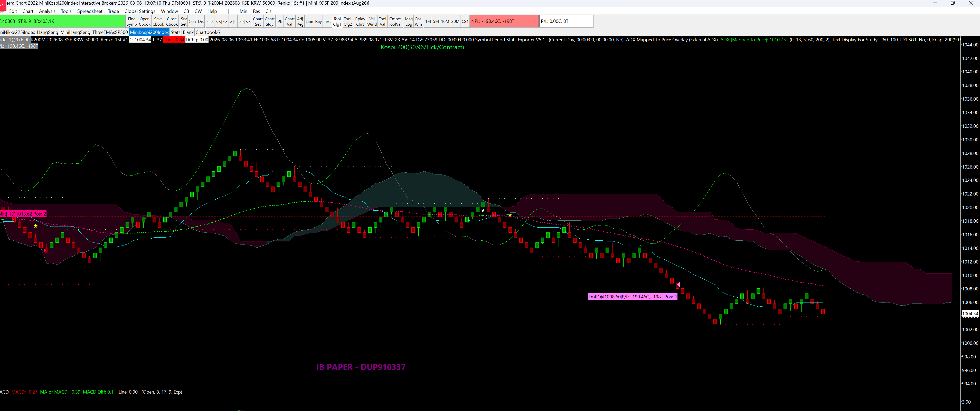Switch to Tool Cfg2 configuration
The image size is (980, 411).
coord(348,21)
